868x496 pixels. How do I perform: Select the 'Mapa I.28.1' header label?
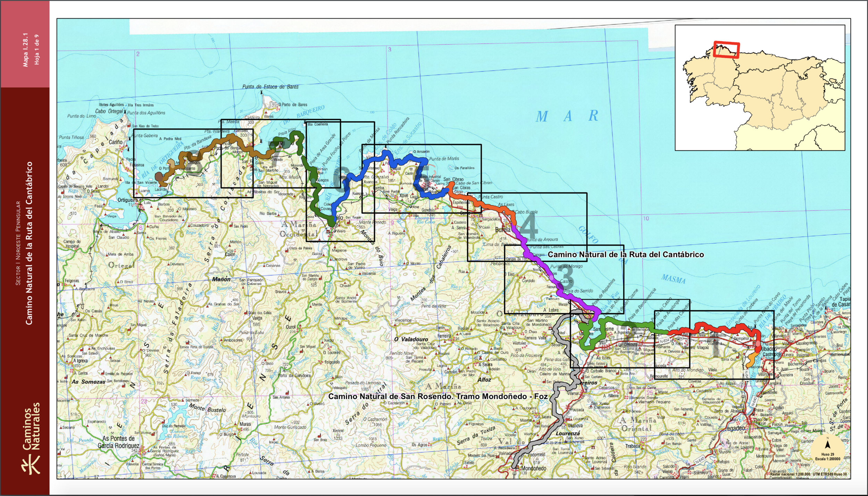pyautogui.click(x=25, y=50)
